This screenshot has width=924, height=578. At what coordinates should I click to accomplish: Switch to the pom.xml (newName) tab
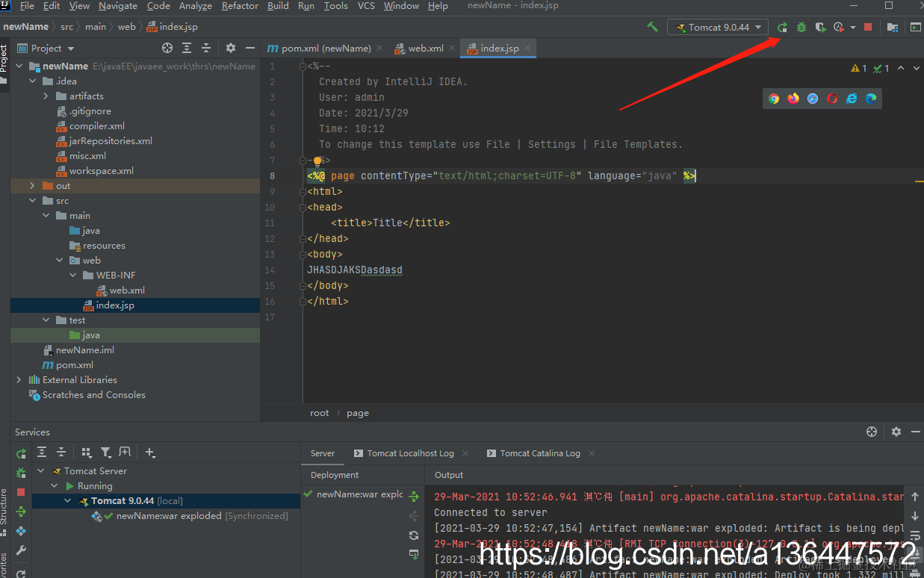click(324, 48)
